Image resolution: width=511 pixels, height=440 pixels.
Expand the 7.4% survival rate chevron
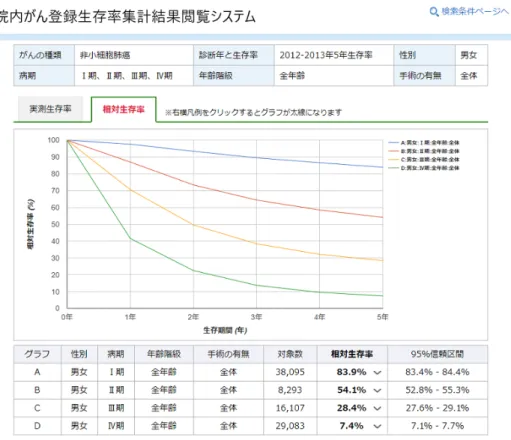(x=377, y=426)
